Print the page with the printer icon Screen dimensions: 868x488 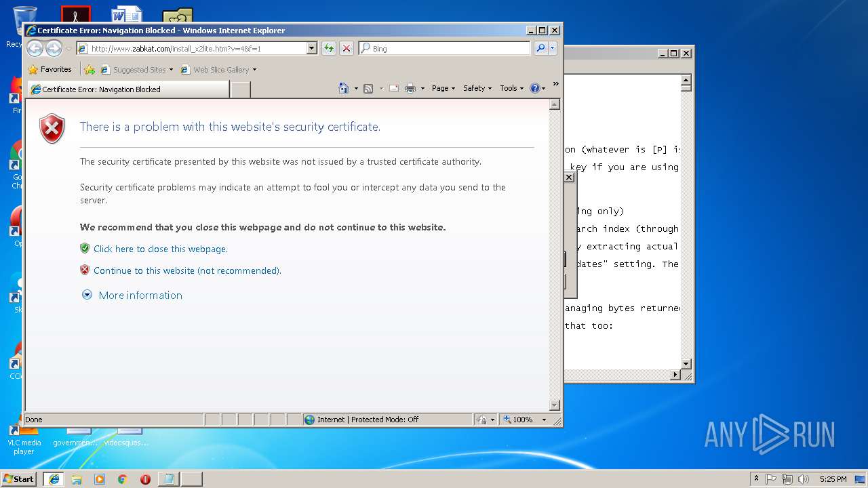pos(410,88)
